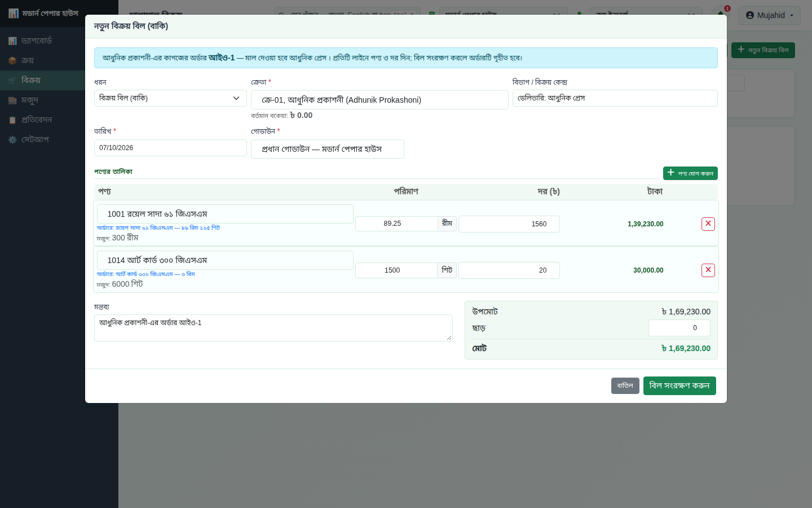Click the শিট unit label beside quantity 1500

click(x=447, y=270)
